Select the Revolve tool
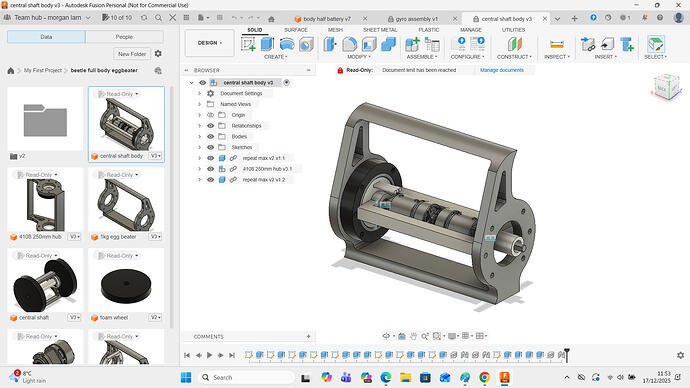The image size is (690, 388). click(287, 44)
